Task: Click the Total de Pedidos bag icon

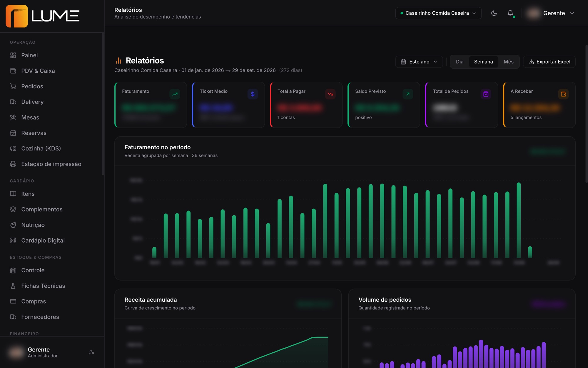Action: [x=486, y=94]
